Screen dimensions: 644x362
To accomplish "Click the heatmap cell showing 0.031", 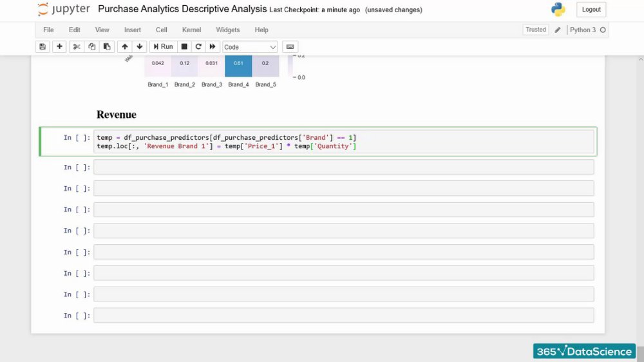I will coord(211,66).
